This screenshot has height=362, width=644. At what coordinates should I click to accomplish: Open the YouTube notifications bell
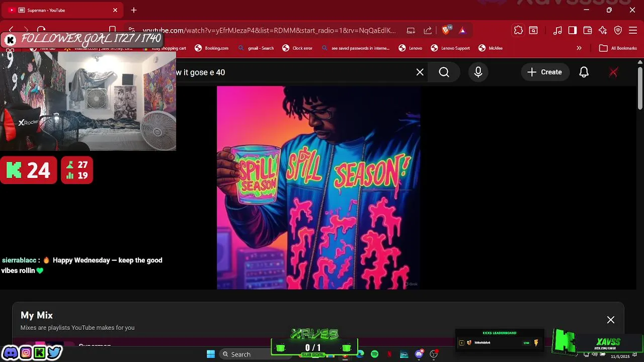[584, 72]
